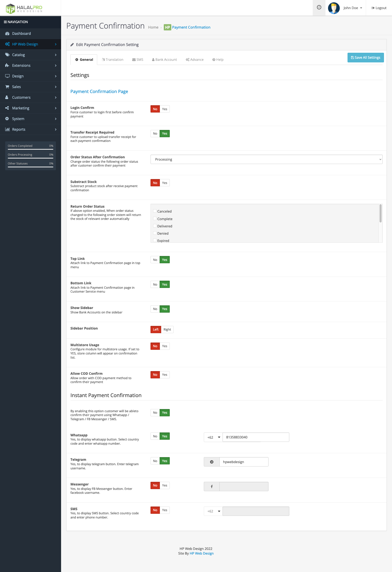392x572 pixels.
Task: Open SMS +62 country code dropdown
Action: pos(213,511)
